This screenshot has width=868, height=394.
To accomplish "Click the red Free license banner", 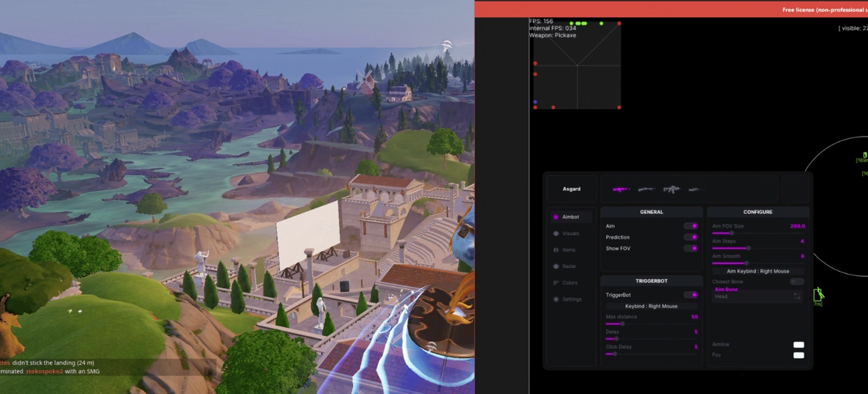I will [671, 9].
